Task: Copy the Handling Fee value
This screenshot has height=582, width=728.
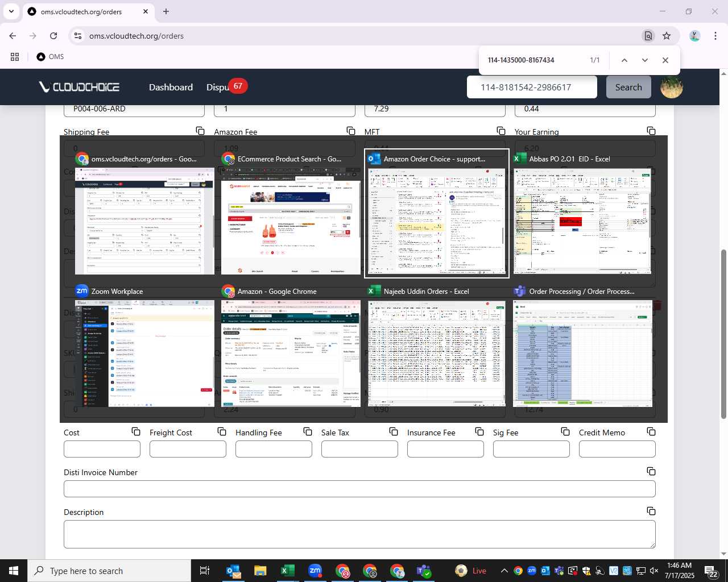Action: coord(308,432)
